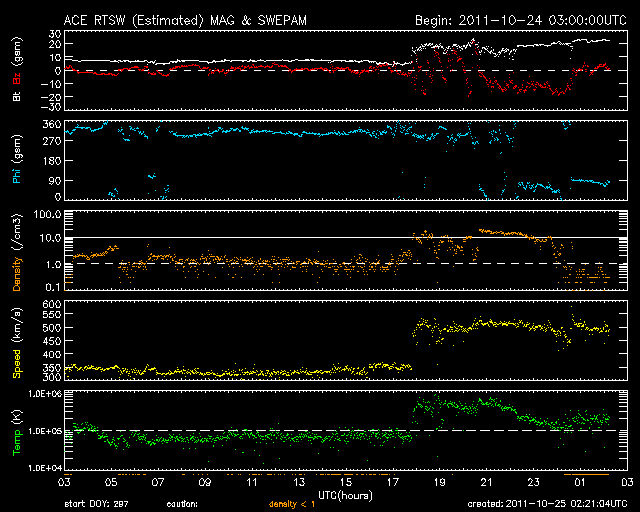Click the "400" tick on Speed panel
The width and height of the screenshot is (640, 512).
52,354
